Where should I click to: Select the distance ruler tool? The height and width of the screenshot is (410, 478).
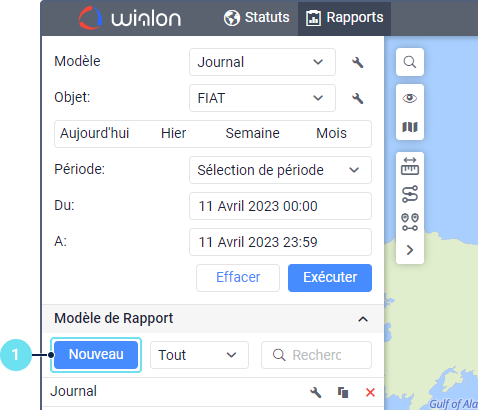410,166
